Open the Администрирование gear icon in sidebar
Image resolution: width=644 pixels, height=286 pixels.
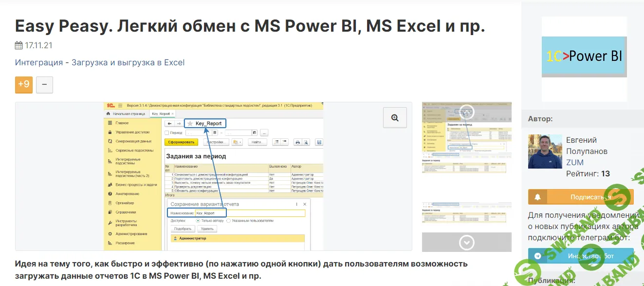[110, 234]
